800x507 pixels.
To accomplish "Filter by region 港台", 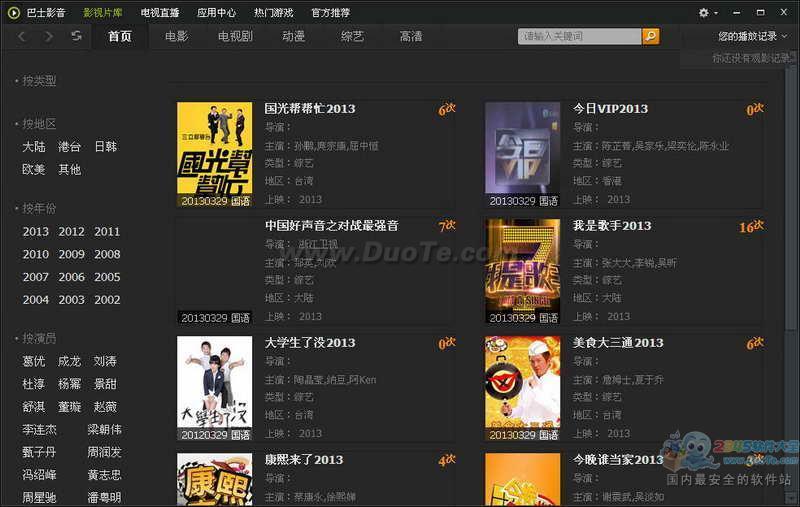I will (x=69, y=147).
